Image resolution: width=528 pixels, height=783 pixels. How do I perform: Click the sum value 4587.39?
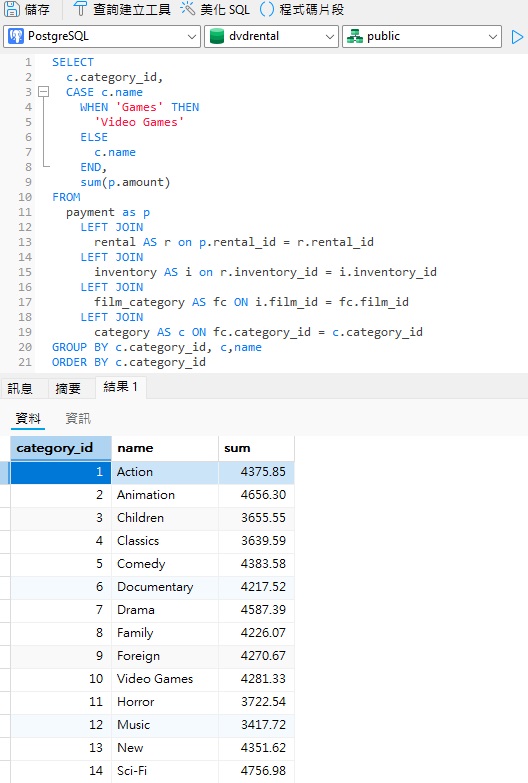[256, 610]
